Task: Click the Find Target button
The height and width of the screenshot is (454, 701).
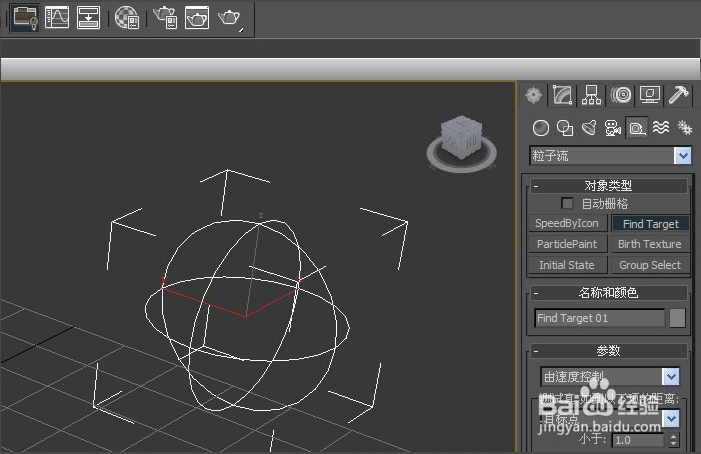Action: tap(650, 224)
